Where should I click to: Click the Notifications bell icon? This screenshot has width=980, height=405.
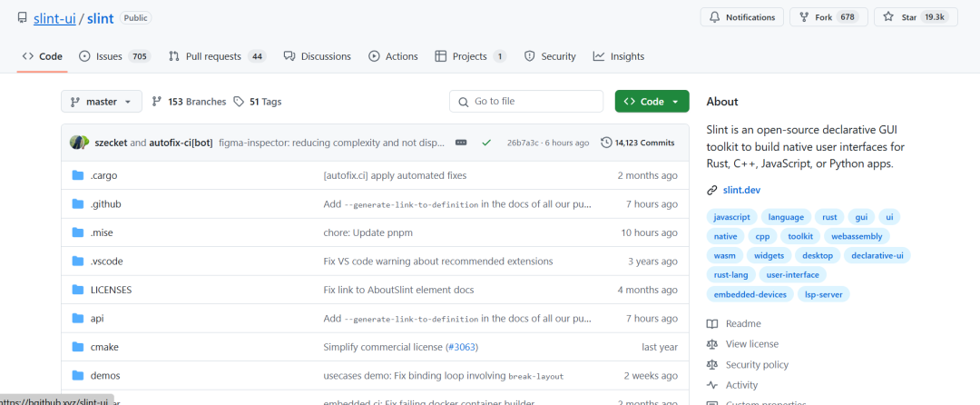click(713, 17)
